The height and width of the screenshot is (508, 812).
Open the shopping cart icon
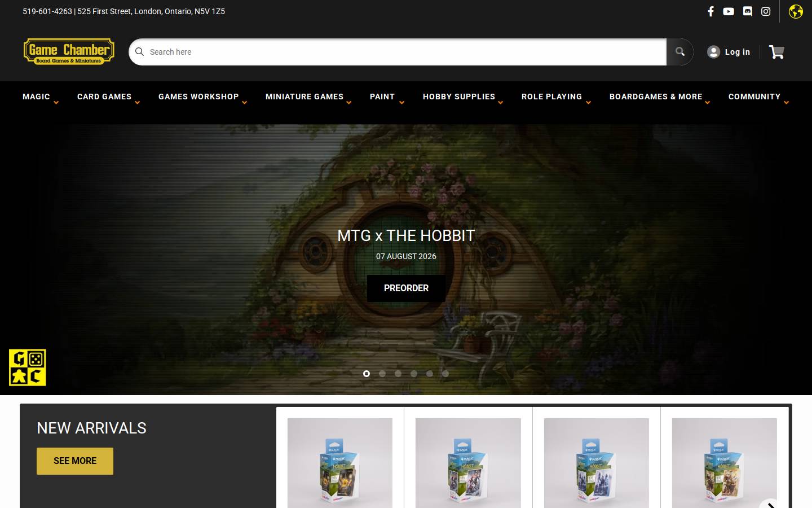pyautogui.click(x=776, y=52)
